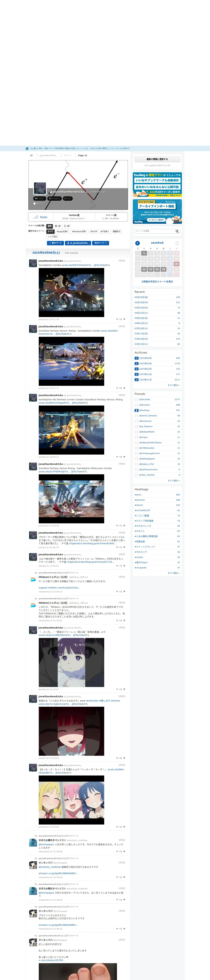Open the 03月16日(日) recent entry
The height and width of the screenshot is (980, 210).
tap(141, 339)
